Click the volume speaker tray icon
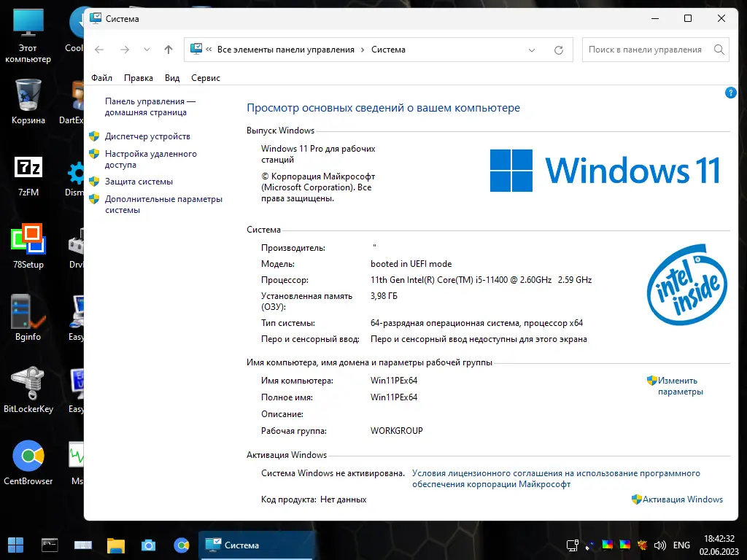 [x=659, y=545]
